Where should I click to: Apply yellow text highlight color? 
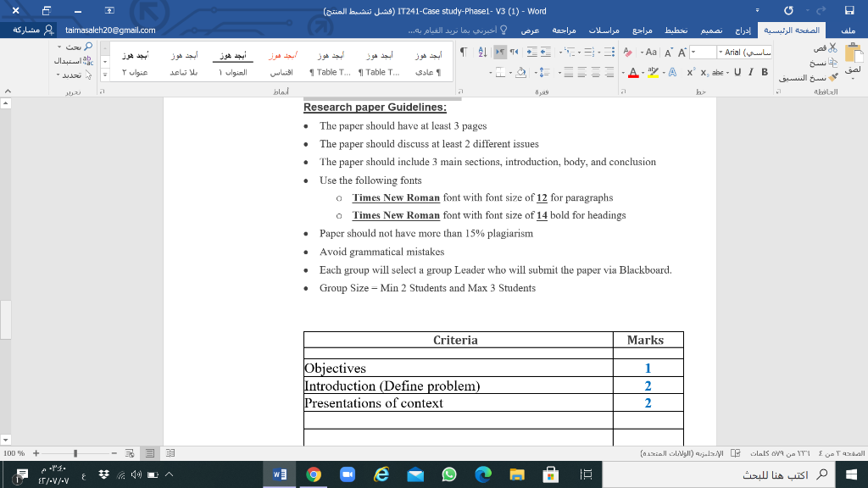pos(653,72)
